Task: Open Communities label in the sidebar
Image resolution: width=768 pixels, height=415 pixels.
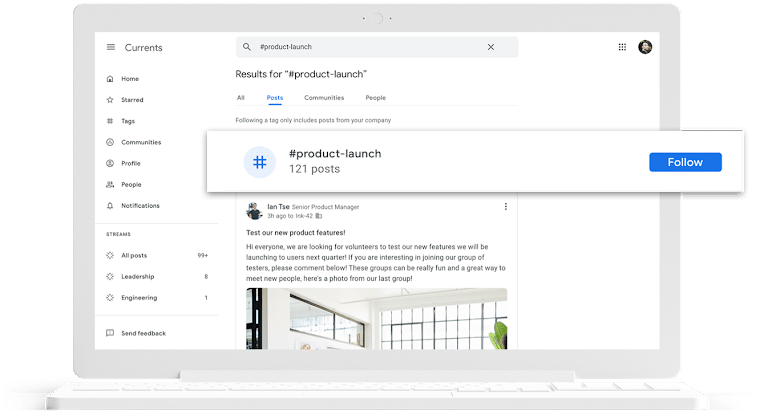Action: 141,142
